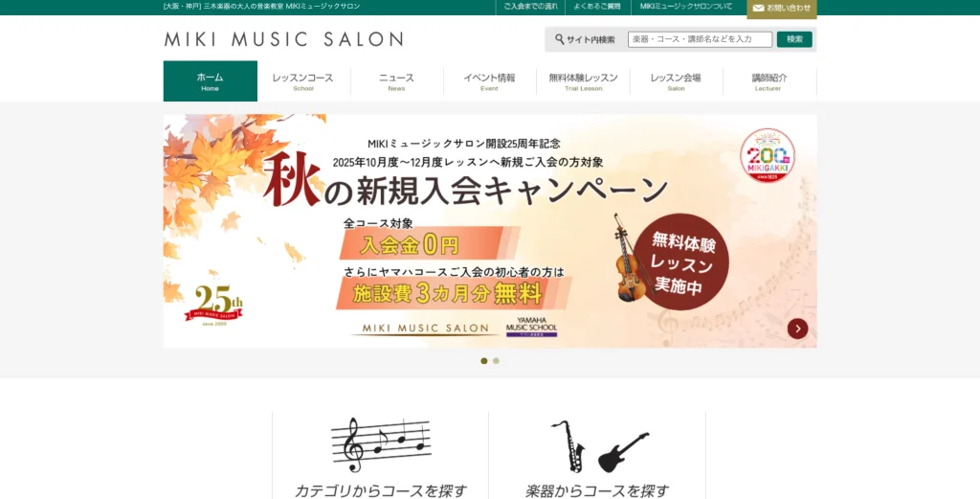Viewport: 980px width, 499px height.
Task: Focus the site search input field
Action: [700, 39]
